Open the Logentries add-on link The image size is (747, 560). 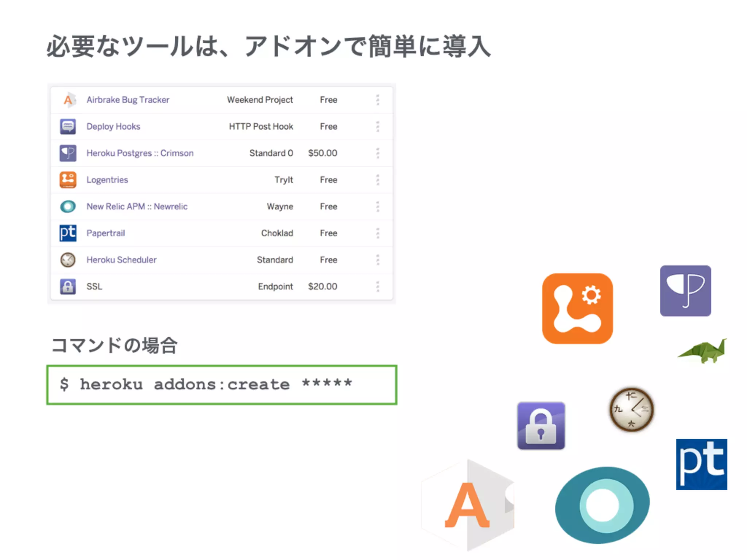click(107, 180)
